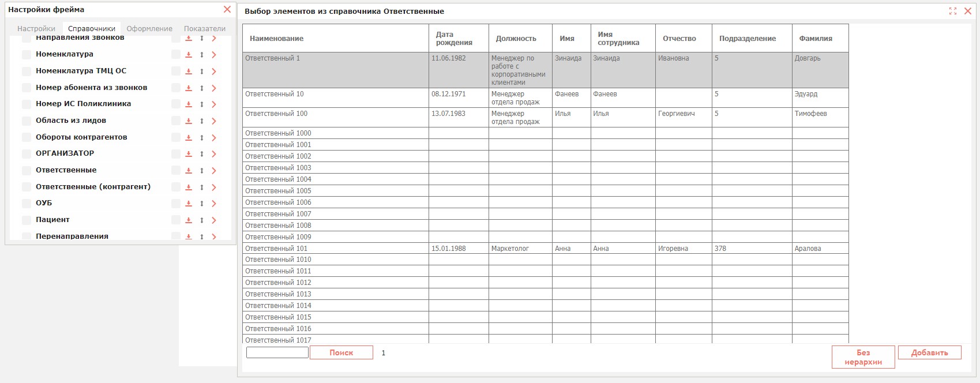Screen dimensions: 980x383
Task: Tick the checkbox left of Ответственные (контрагент)
Action: pyautogui.click(x=26, y=187)
